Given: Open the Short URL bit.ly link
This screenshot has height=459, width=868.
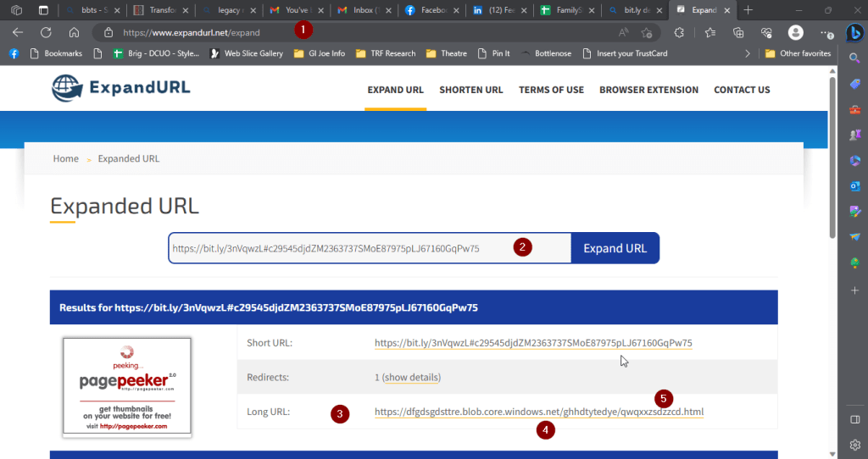Looking at the screenshot, I should (x=533, y=343).
